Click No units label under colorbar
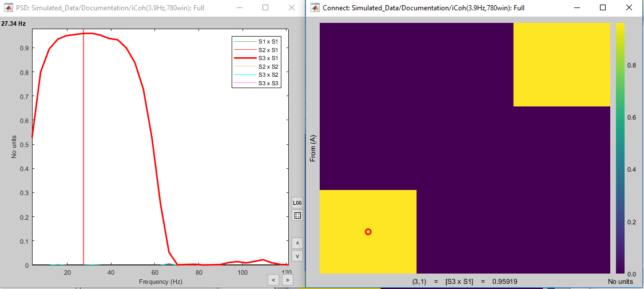This screenshot has width=644, height=289. point(621,282)
